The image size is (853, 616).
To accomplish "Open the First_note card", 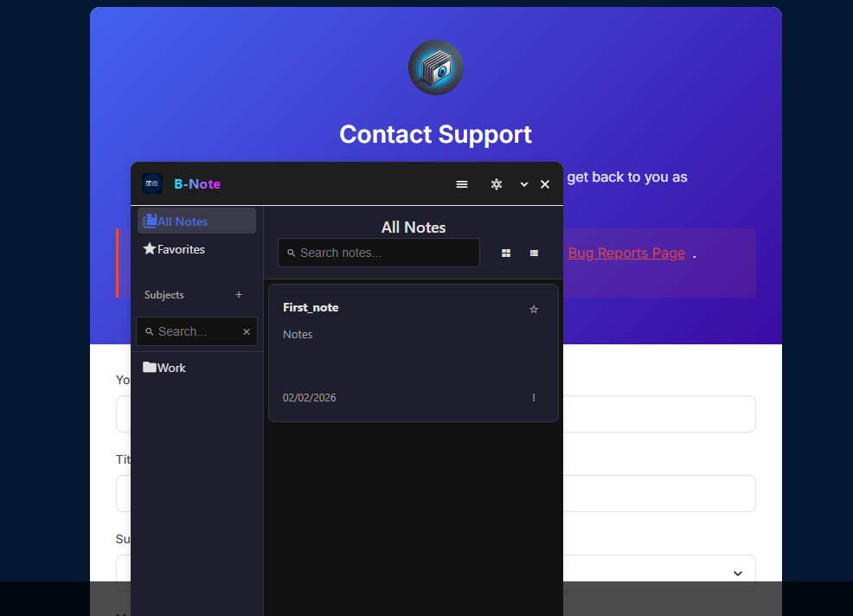I will pyautogui.click(x=413, y=355).
